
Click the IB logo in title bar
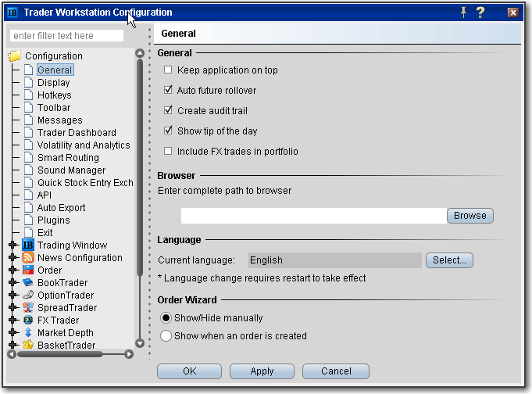coord(12,13)
